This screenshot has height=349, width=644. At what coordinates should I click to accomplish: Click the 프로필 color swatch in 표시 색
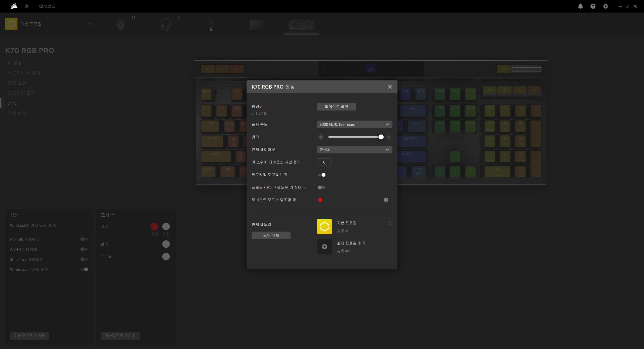(166, 257)
